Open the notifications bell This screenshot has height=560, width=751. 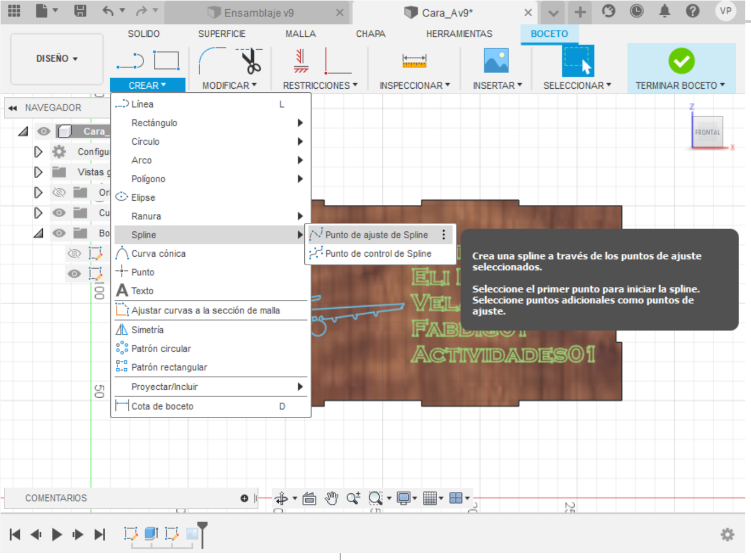[664, 11]
